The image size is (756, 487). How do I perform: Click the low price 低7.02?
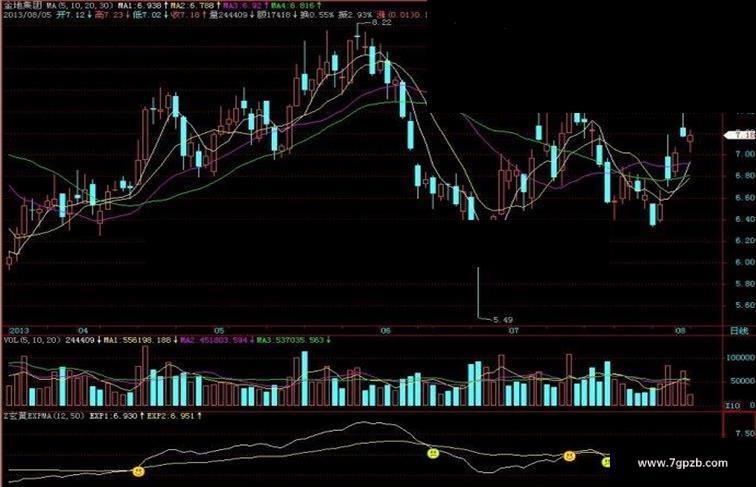[x=148, y=15]
